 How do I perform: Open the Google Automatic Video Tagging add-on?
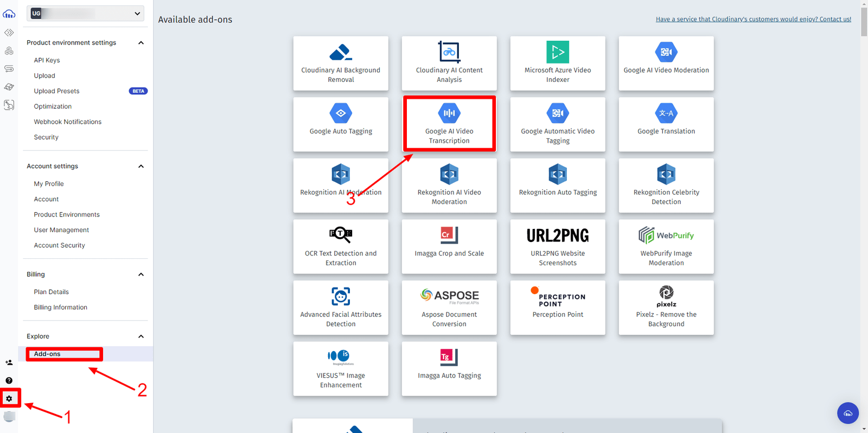558,124
